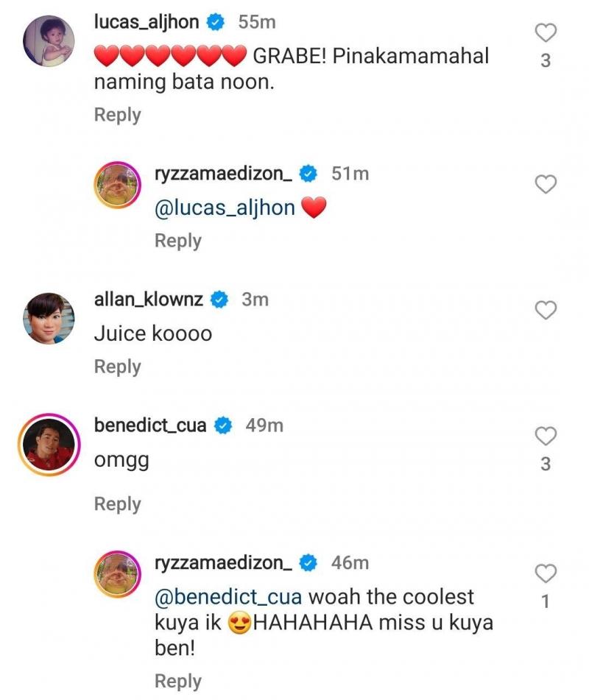
Task: Open the lucas_aljhon username link
Action: pyautogui.click(x=147, y=22)
